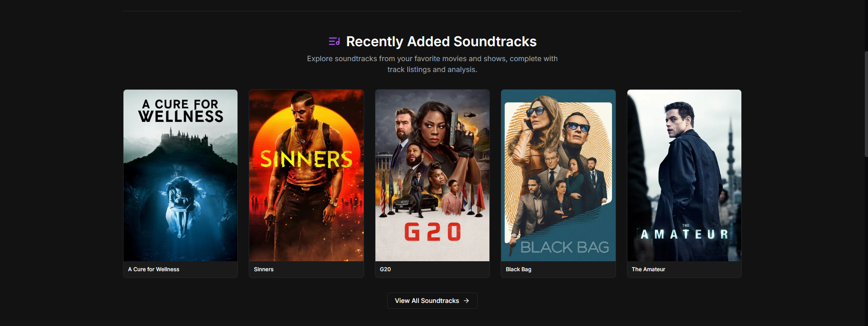The width and height of the screenshot is (868, 326).
Task: Open the G20 movie poster
Action: click(432, 175)
